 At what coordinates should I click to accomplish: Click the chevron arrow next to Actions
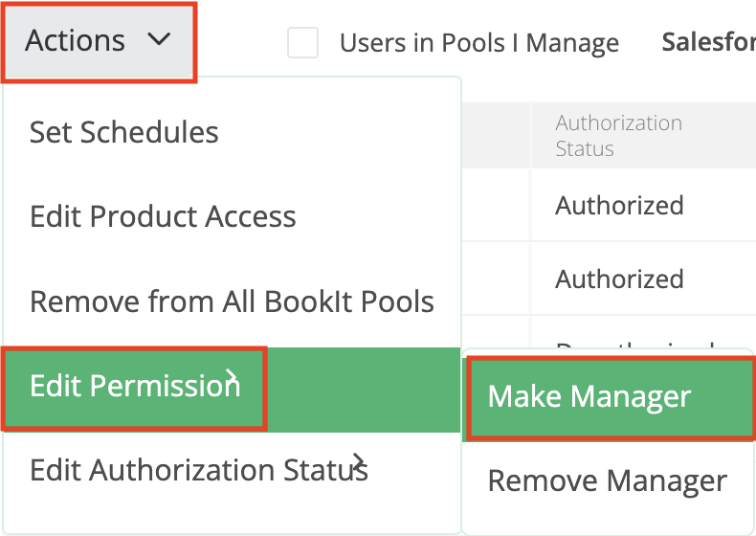[x=159, y=40]
